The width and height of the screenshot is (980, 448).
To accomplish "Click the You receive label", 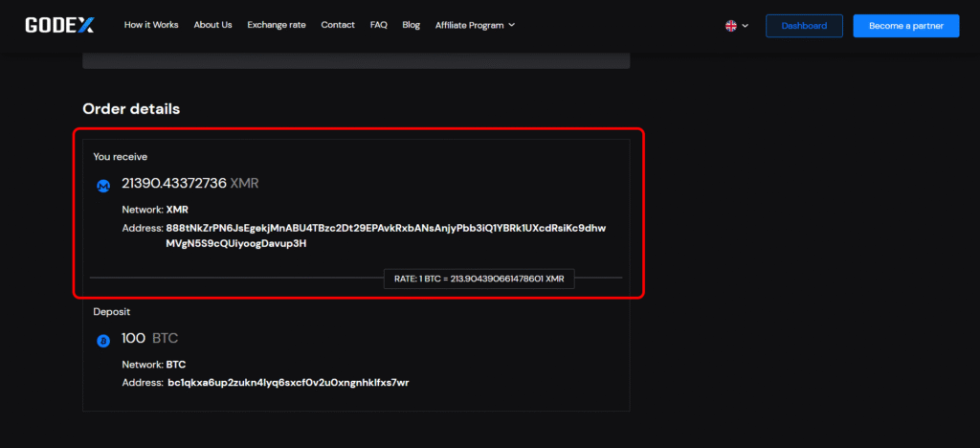I will click(120, 157).
